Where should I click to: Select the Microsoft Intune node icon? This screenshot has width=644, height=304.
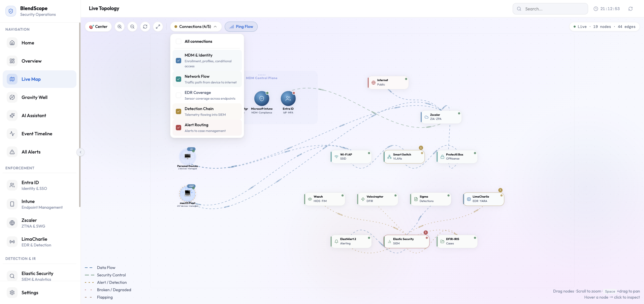tap(262, 99)
